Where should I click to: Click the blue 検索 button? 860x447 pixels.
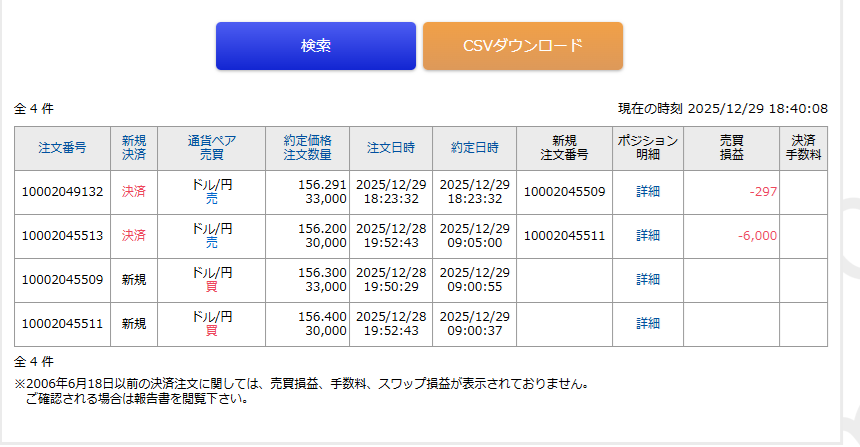point(315,46)
